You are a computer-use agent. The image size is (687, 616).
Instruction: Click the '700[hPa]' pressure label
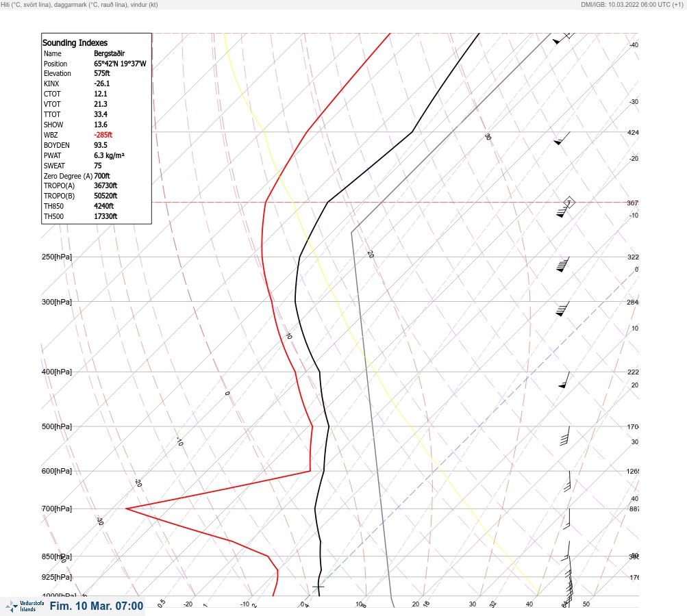point(57,509)
